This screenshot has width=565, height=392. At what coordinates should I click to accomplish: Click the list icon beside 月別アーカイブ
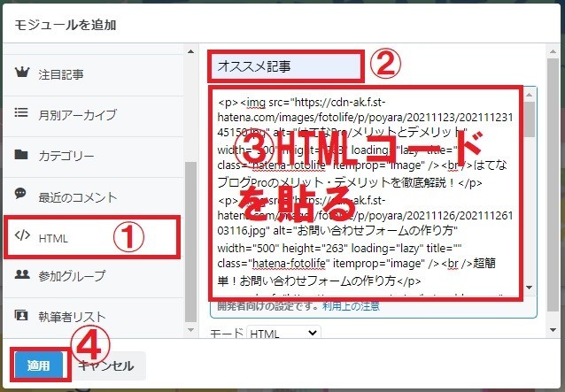pos(21,112)
